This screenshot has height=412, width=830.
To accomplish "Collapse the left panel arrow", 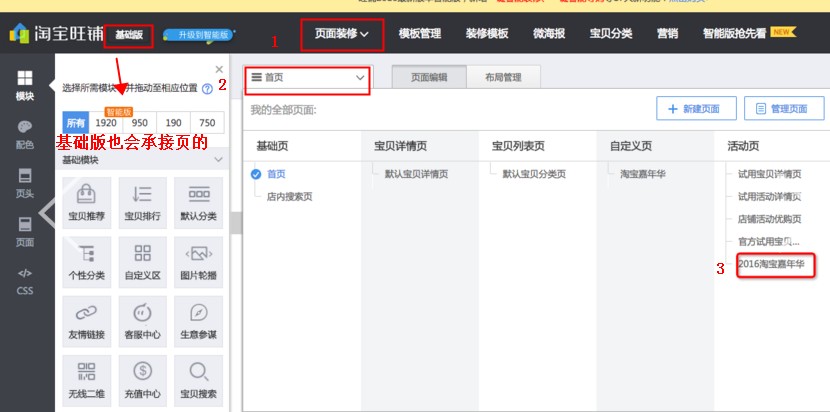I will tap(46, 213).
